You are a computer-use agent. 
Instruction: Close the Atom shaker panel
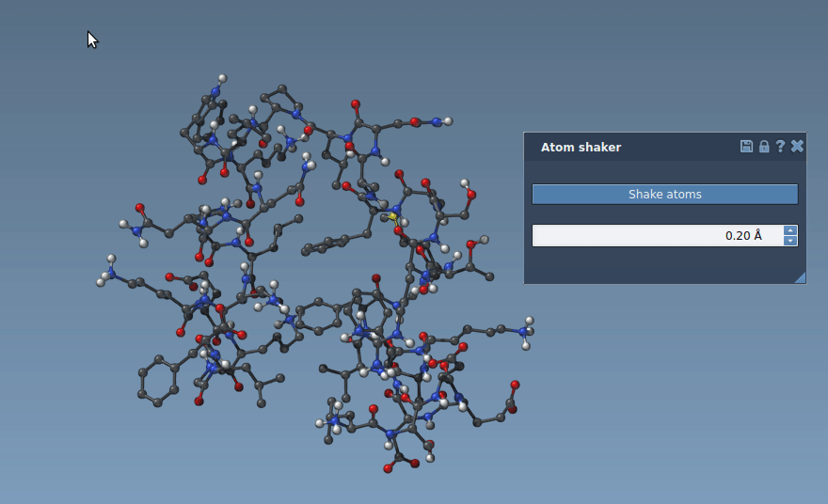(x=797, y=147)
